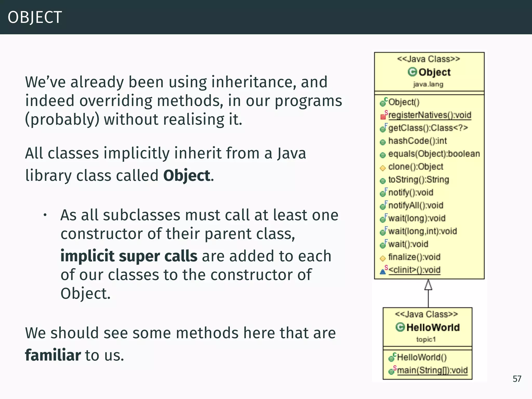Click the green circle icon beside hashCode()
This screenshot has width=532, height=399.
383,142
